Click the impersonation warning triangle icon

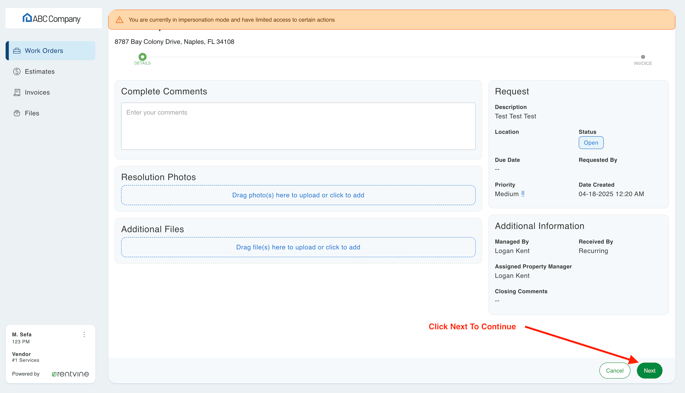(x=119, y=20)
